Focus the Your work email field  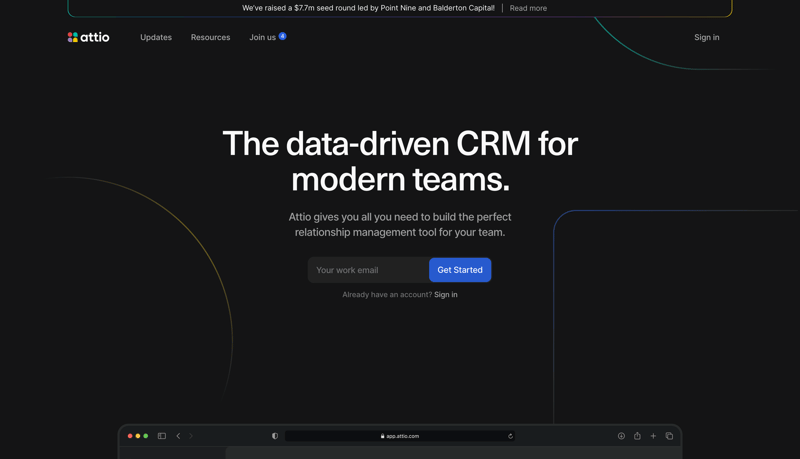tap(368, 270)
